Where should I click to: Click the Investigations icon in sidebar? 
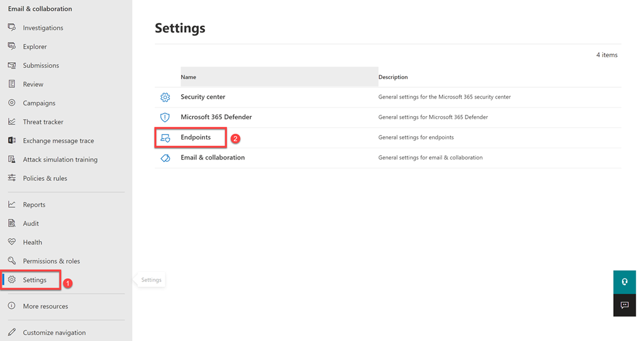point(12,28)
